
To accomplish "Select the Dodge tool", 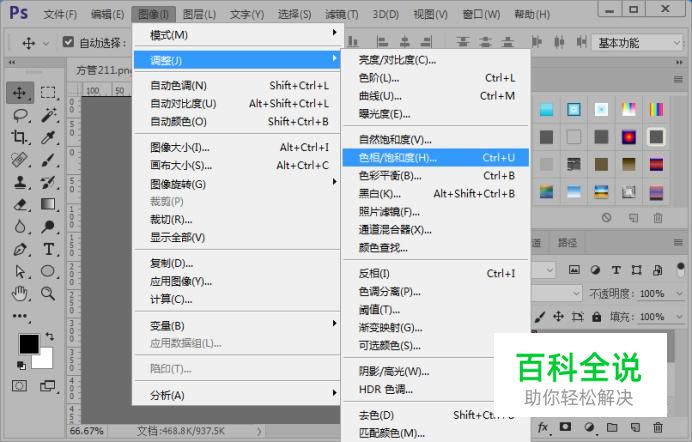I will point(48,227).
